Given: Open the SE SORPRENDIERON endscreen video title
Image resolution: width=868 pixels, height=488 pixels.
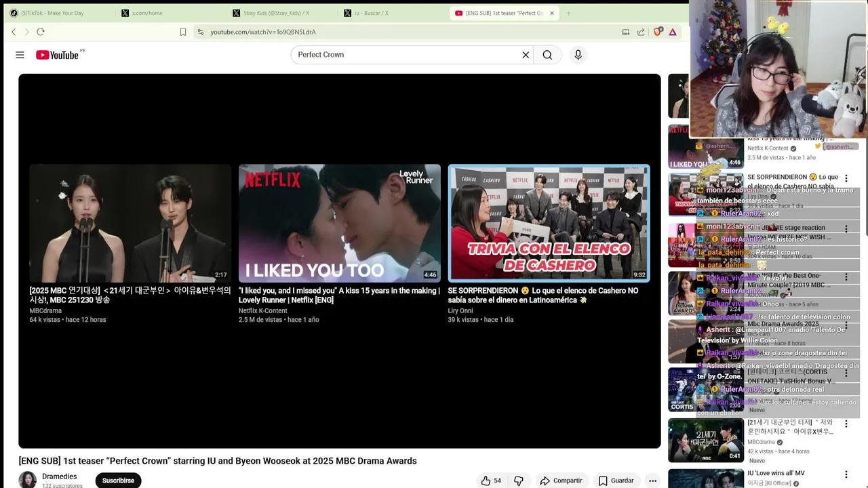Looking at the screenshot, I should pos(543,295).
